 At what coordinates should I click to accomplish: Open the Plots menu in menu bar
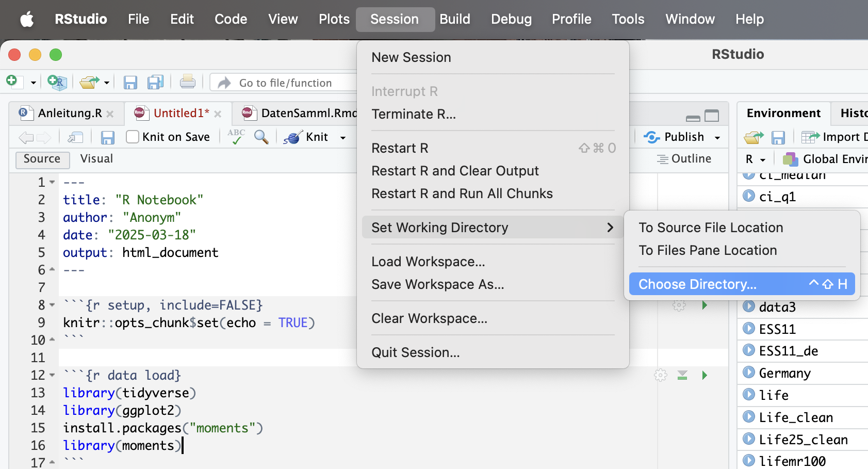[334, 19]
